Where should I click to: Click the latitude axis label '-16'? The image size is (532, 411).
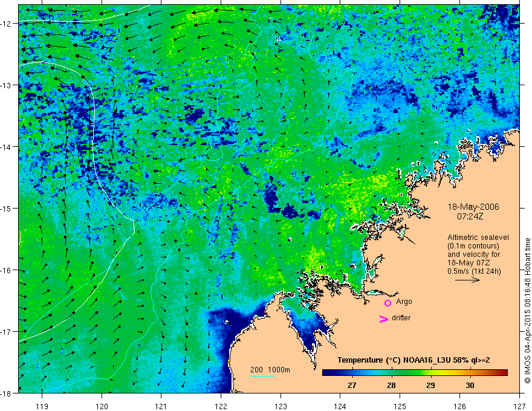(7, 270)
